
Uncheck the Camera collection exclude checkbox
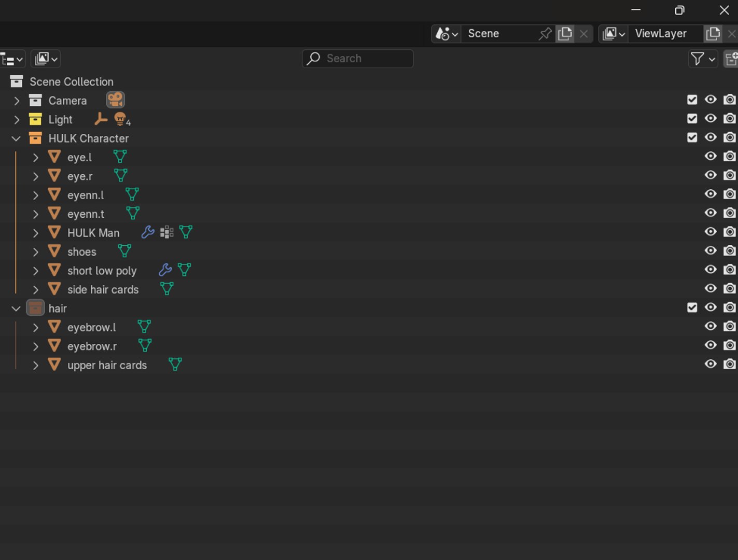(692, 100)
